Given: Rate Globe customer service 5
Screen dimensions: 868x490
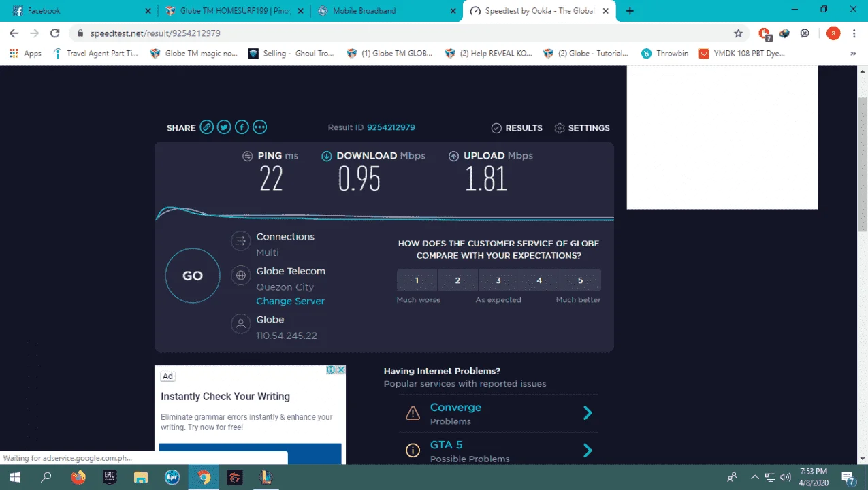Looking at the screenshot, I should [x=580, y=280].
